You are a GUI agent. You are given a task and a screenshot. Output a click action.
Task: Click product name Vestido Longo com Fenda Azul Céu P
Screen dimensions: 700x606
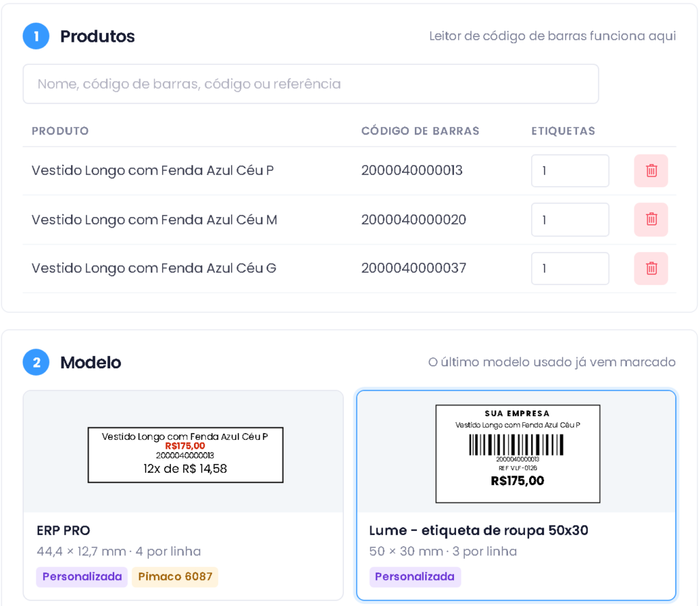tap(152, 171)
